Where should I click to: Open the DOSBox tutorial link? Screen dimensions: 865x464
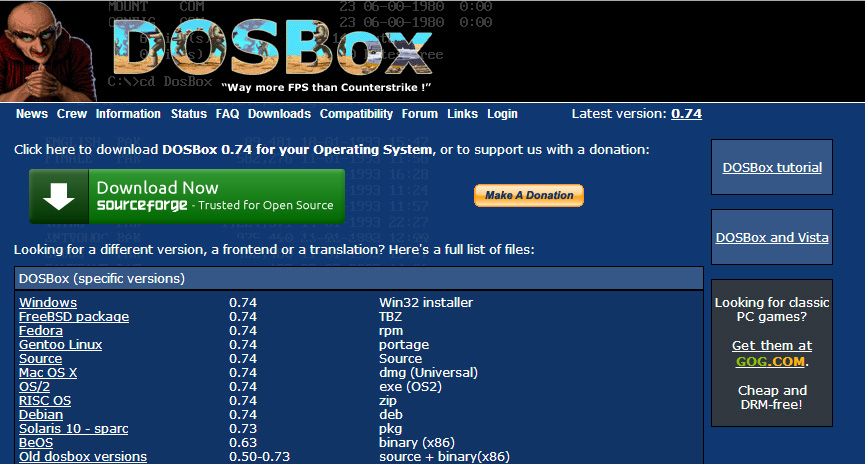pos(772,167)
